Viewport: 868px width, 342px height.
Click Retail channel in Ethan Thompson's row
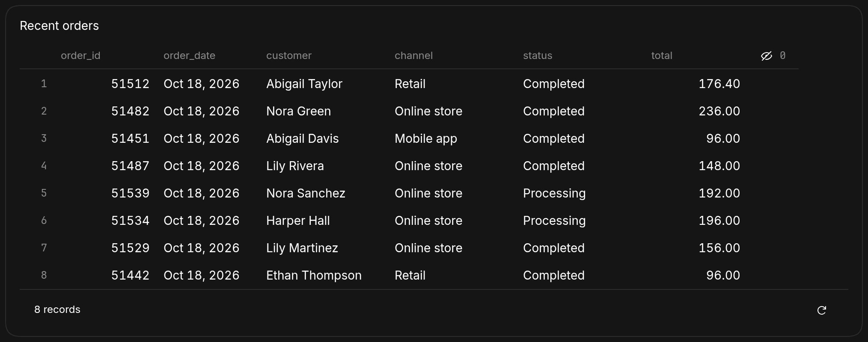(410, 275)
